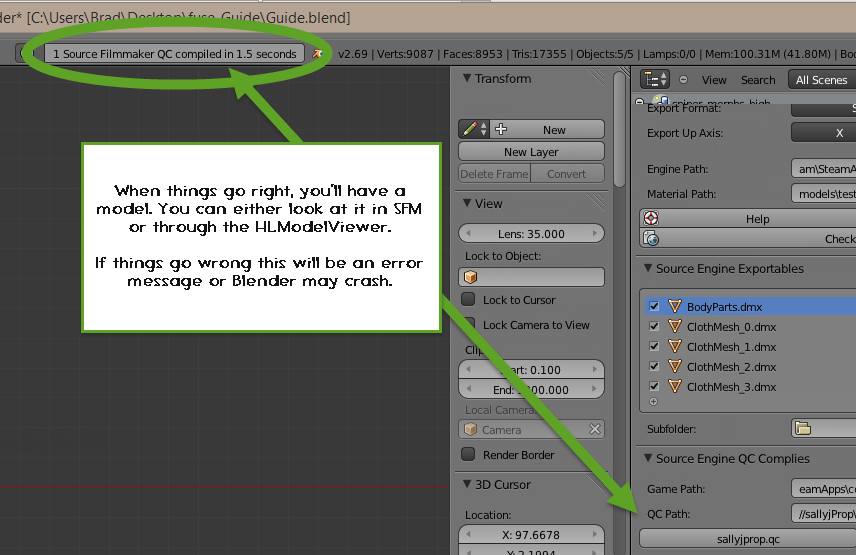
Task: Click the collapse menus icon beside View
Action: [683, 80]
